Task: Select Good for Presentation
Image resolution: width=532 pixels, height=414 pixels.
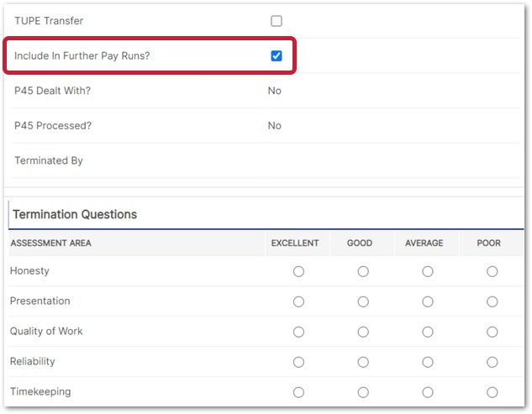Action: [x=363, y=301]
